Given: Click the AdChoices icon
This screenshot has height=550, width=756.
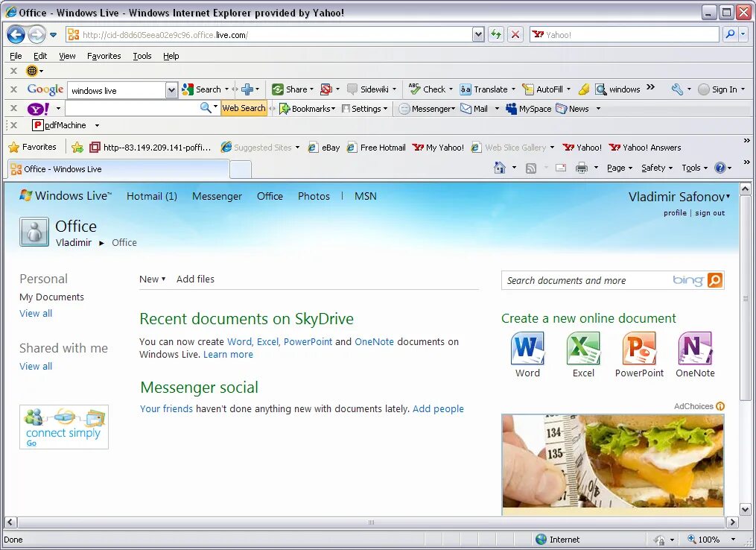Looking at the screenshot, I should point(720,406).
